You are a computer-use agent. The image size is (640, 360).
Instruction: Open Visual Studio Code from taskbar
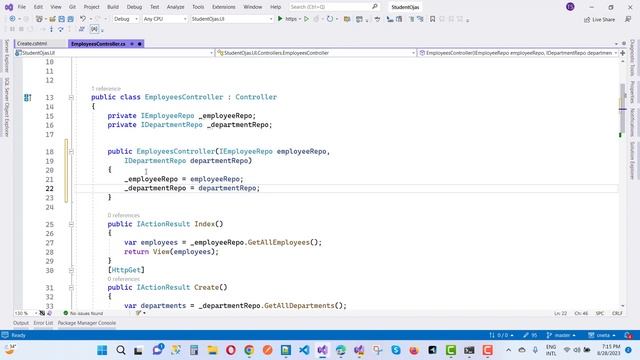click(304, 350)
